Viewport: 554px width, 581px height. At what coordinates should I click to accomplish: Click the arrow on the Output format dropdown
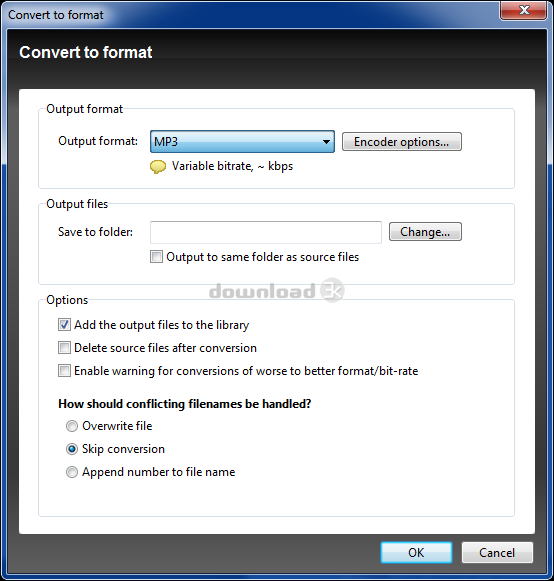[326, 142]
